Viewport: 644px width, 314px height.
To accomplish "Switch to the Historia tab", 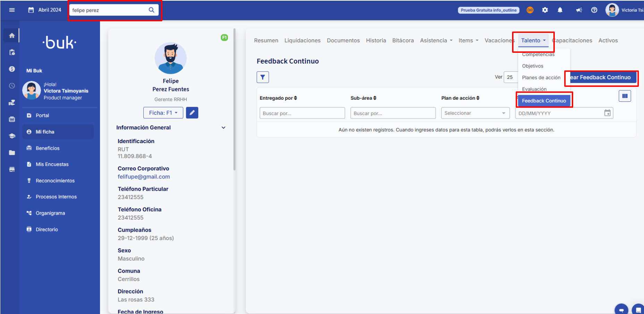I will [x=376, y=40].
